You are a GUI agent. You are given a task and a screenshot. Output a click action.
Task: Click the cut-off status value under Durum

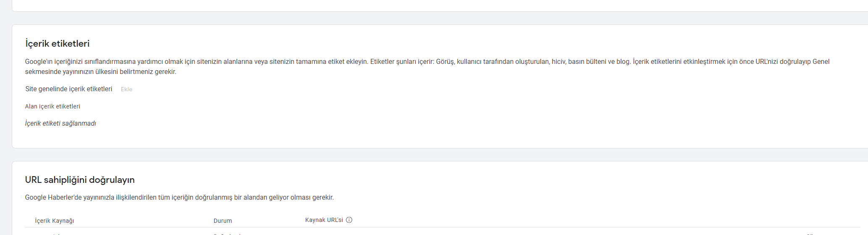click(227, 234)
